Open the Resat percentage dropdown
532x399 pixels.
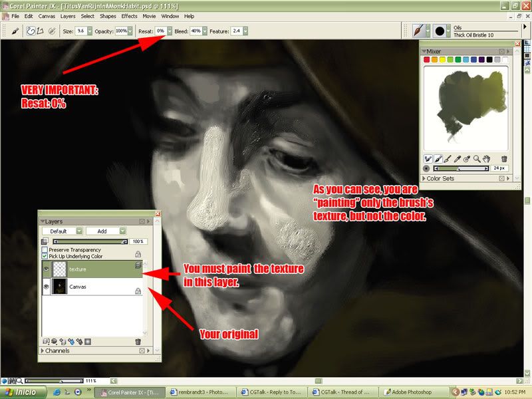pos(170,31)
